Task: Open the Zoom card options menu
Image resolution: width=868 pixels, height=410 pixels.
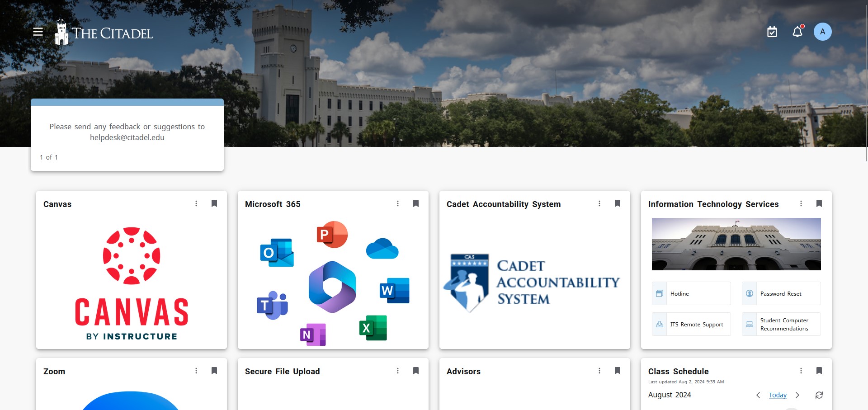Action: (x=196, y=371)
